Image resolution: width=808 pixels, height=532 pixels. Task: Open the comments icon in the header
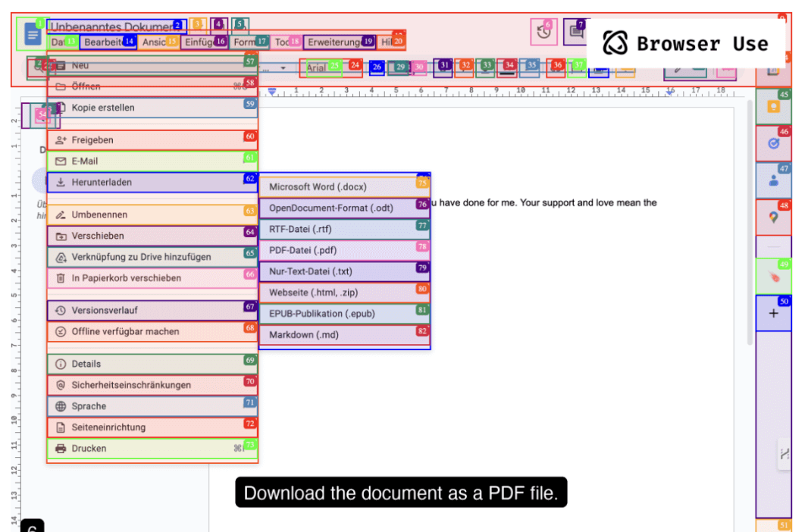[x=575, y=32]
